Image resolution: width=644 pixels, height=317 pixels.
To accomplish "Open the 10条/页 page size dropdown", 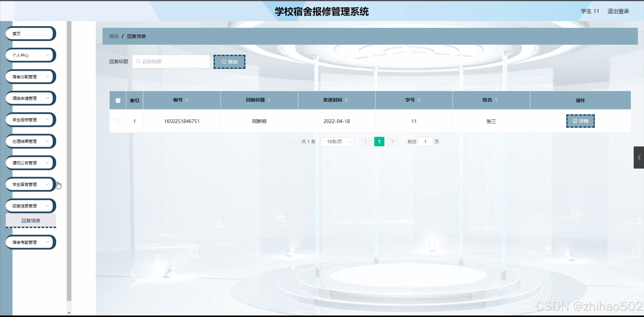I will (x=337, y=142).
